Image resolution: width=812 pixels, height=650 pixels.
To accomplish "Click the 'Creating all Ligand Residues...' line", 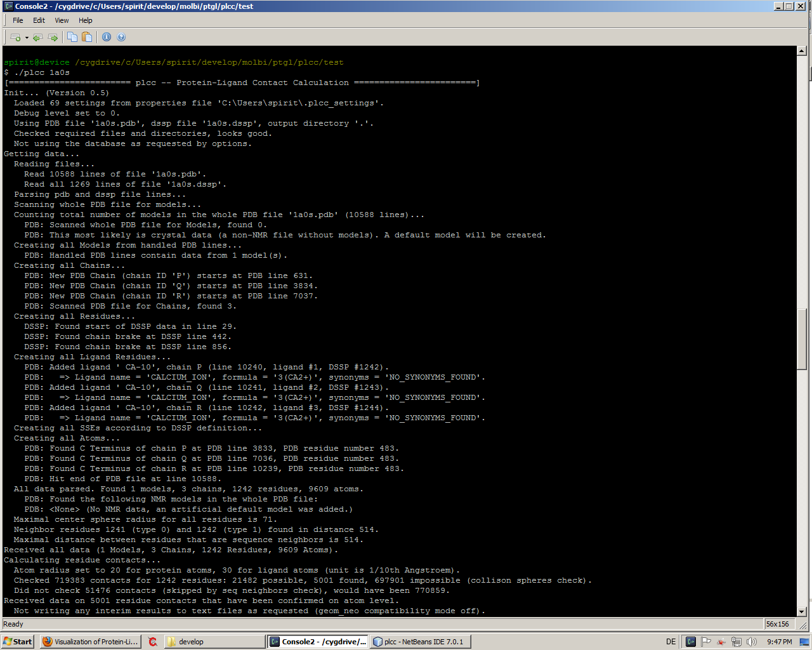I will point(93,357).
